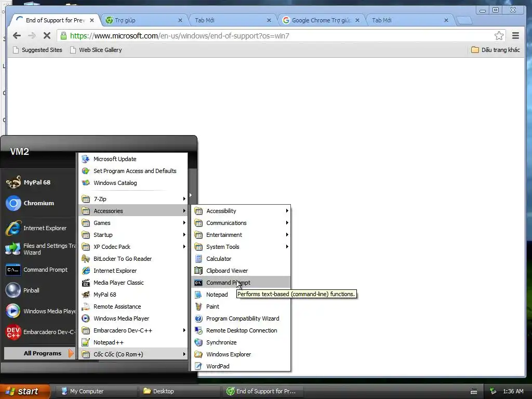Image resolution: width=532 pixels, height=399 pixels.
Task: Expand the Accessibility submenu
Action: [241, 211]
